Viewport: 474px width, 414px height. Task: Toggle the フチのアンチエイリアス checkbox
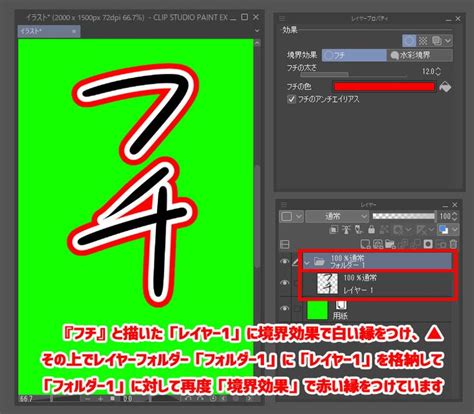[x=291, y=99]
